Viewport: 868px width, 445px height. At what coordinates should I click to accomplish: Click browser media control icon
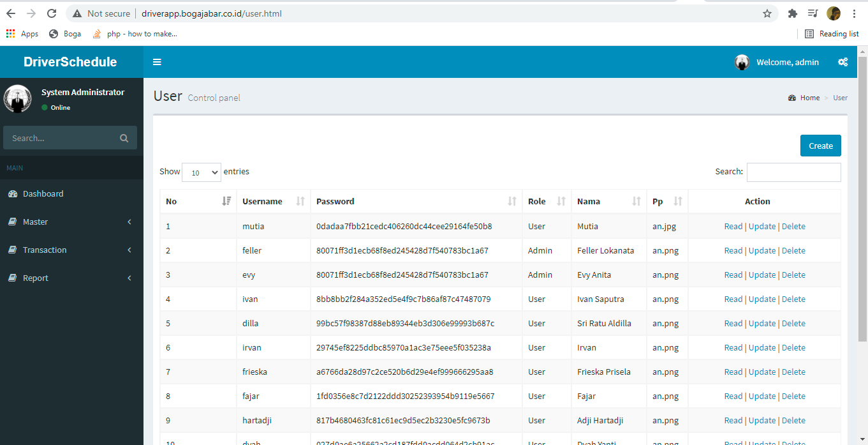tap(813, 13)
